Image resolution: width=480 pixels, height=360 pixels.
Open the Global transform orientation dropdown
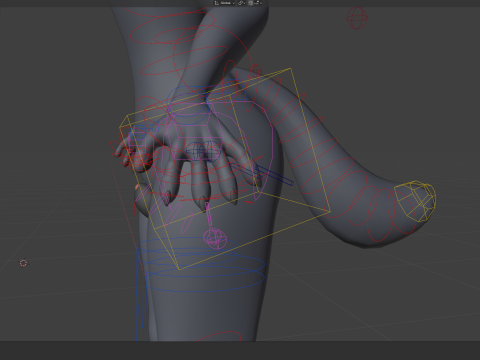point(225,3)
